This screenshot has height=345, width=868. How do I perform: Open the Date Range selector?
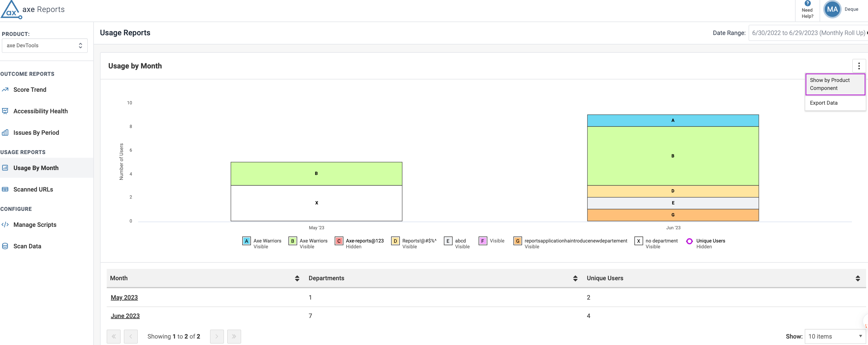coord(808,33)
